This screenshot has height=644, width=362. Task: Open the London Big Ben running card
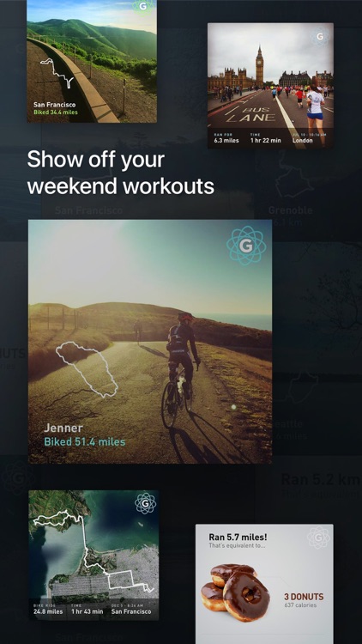click(270, 85)
